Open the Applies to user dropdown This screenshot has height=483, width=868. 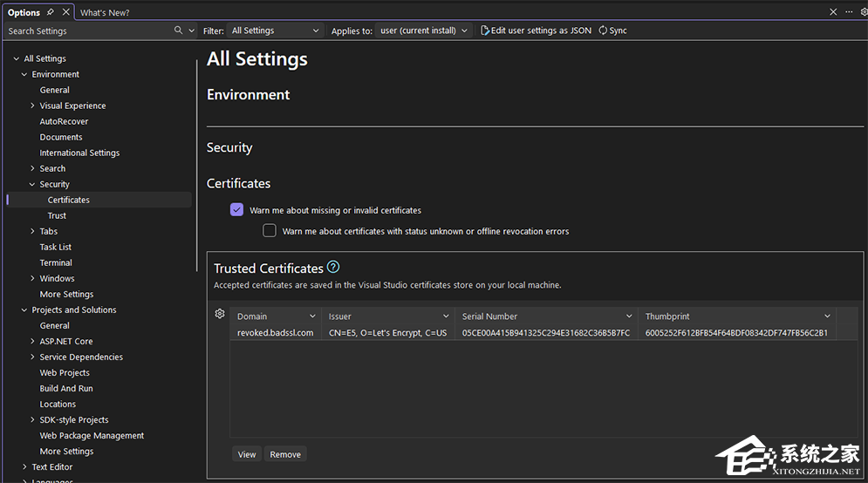[423, 31]
